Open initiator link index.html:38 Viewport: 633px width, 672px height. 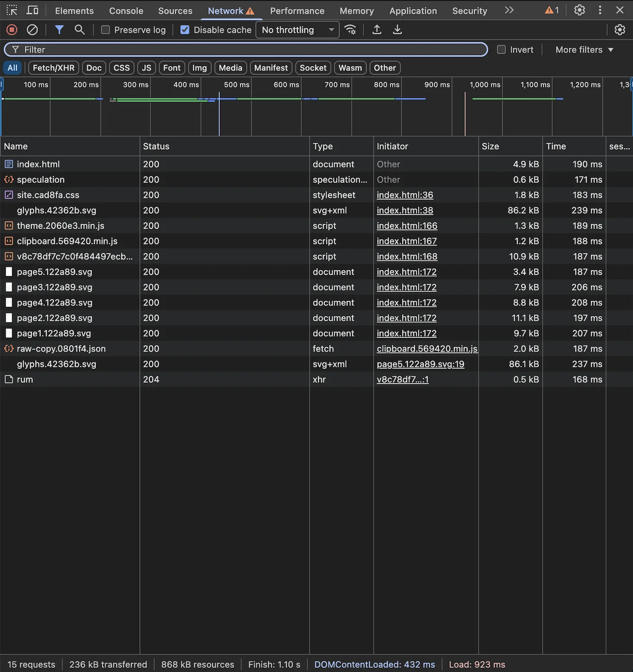(405, 210)
